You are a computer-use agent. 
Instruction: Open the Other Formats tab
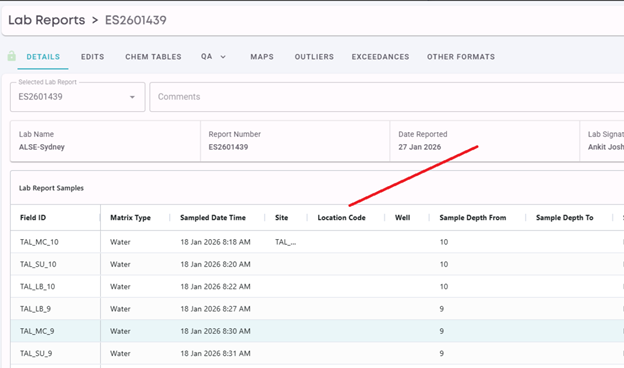461,57
